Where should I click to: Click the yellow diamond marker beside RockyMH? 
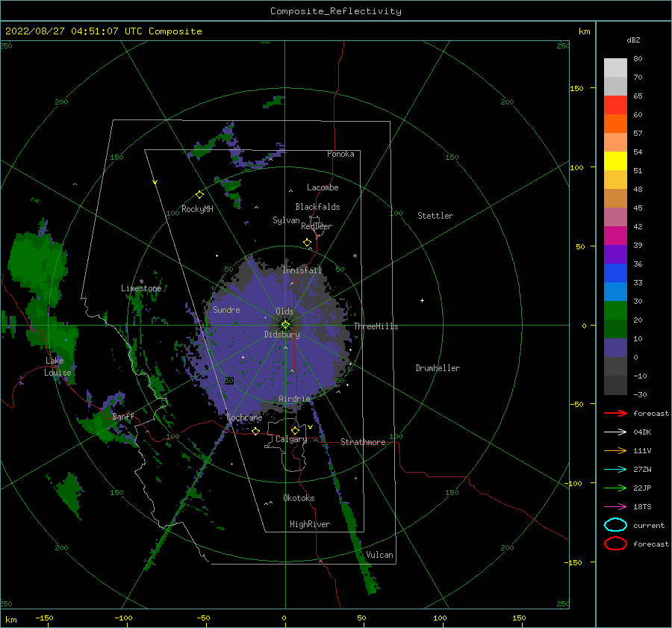click(199, 195)
